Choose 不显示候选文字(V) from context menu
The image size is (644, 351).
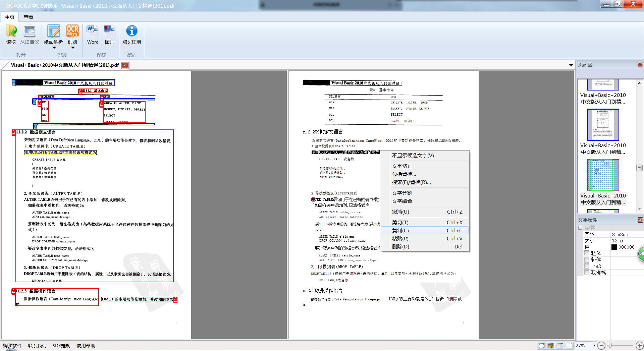point(425,156)
